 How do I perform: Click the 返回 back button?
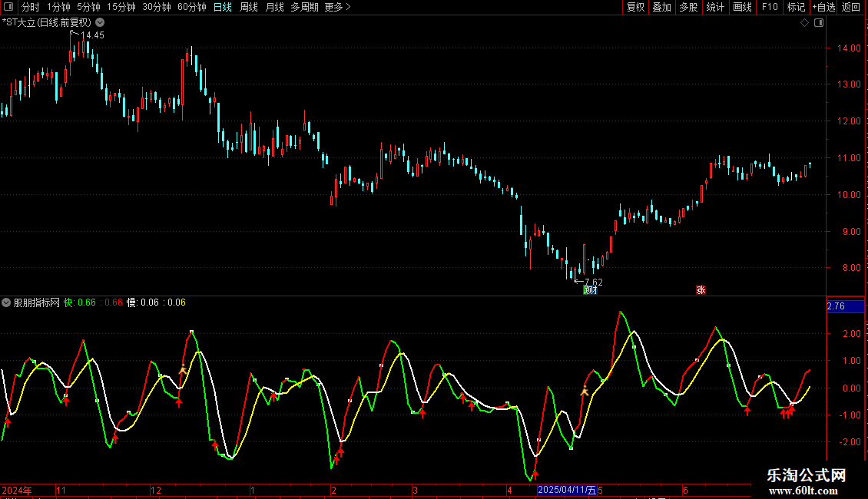coord(851,7)
